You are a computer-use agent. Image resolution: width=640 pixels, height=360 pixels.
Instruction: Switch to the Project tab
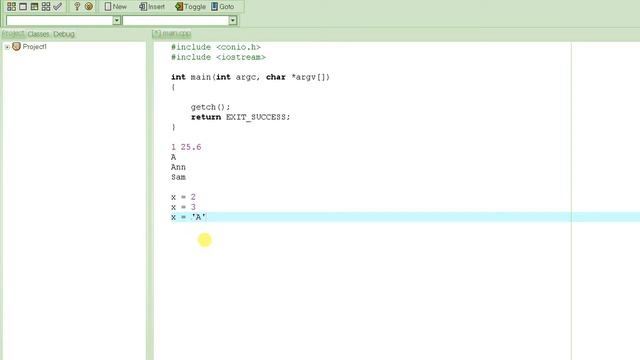coord(13,34)
